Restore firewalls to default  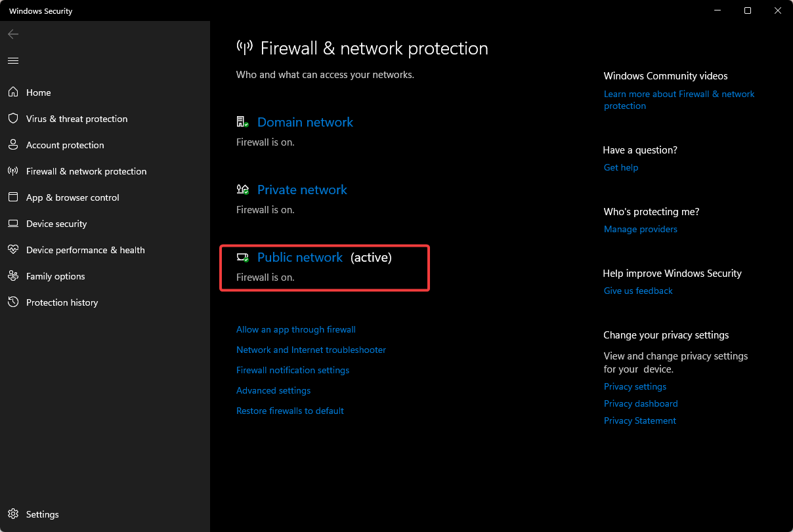click(290, 411)
